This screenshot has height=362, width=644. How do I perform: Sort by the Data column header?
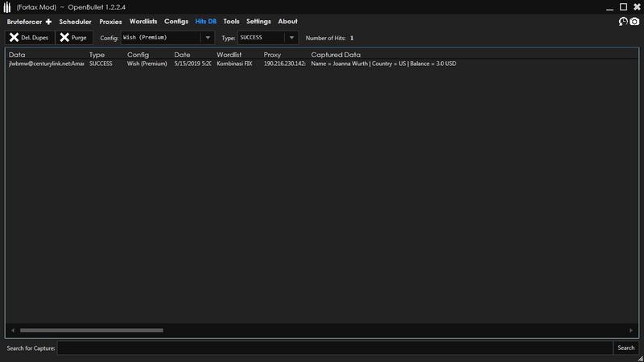point(17,55)
